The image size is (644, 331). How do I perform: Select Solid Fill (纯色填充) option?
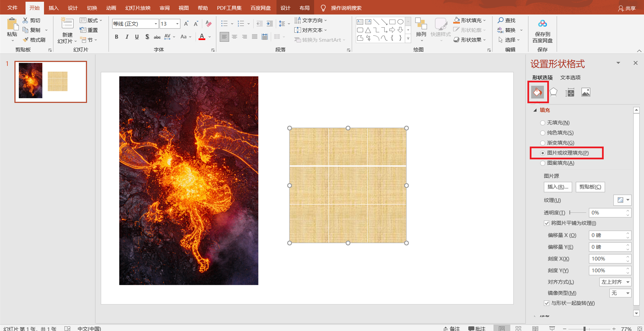(x=557, y=133)
